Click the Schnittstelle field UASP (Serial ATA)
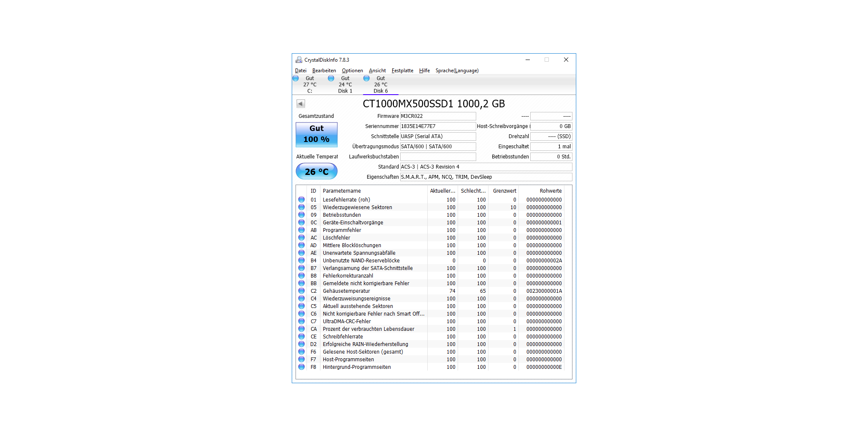 click(x=438, y=136)
